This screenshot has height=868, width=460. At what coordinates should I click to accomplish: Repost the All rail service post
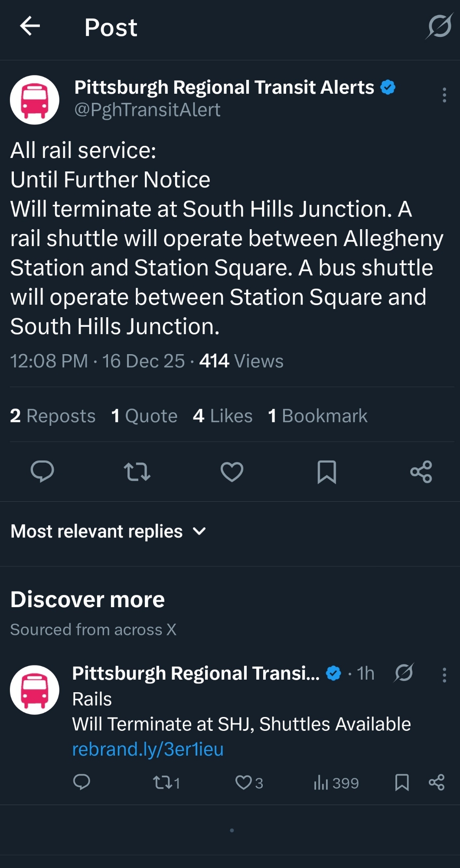[x=137, y=471]
